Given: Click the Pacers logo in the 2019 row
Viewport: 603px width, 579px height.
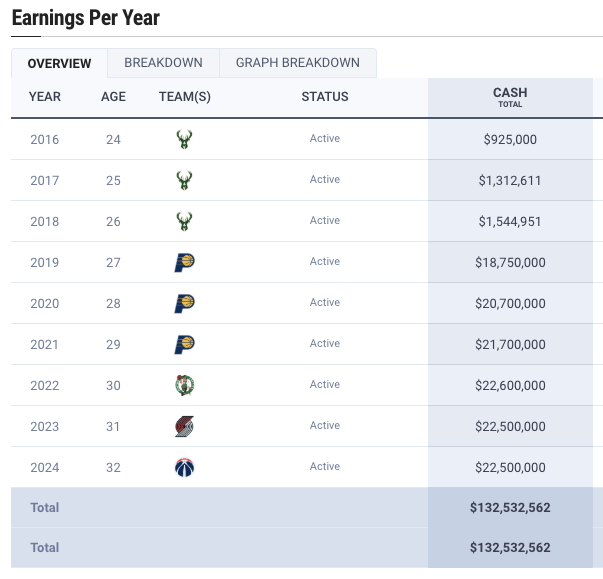Looking at the screenshot, I should click(184, 263).
